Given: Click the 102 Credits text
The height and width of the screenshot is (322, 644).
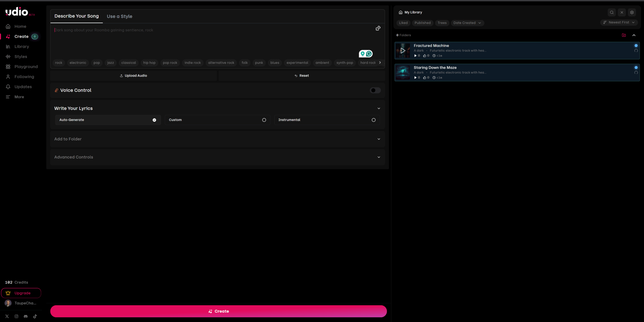Looking at the screenshot, I should click(17, 282).
